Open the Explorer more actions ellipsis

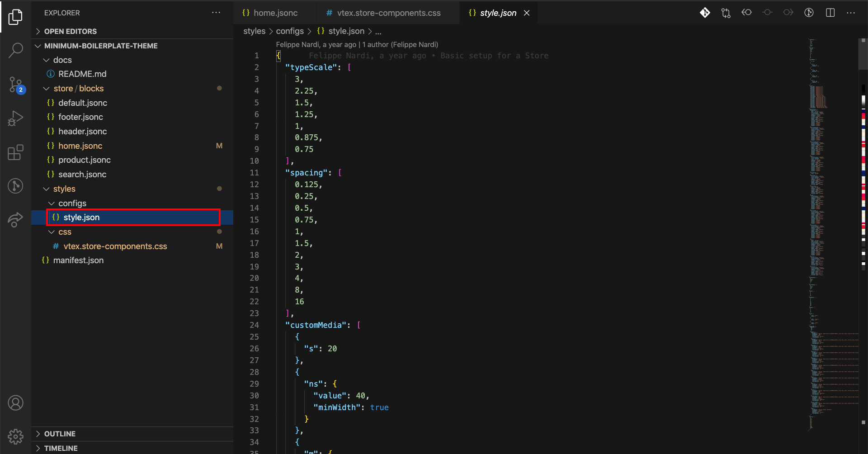tap(216, 13)
